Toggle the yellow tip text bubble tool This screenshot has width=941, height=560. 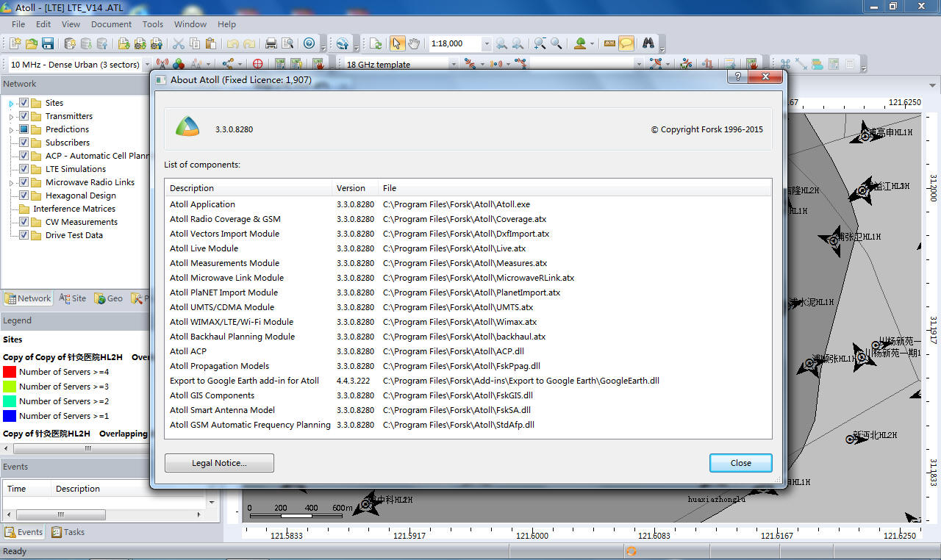click(x=626, y=43)
